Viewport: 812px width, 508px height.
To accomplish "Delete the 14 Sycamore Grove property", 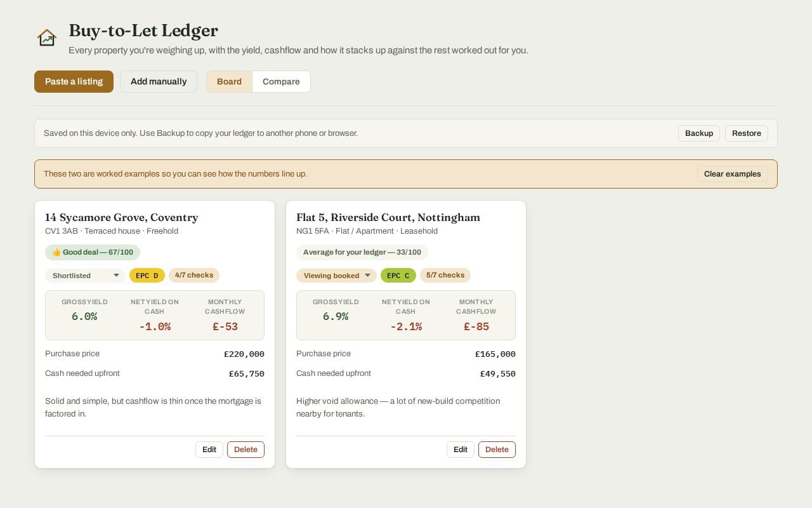I will (x=246, y=450).
